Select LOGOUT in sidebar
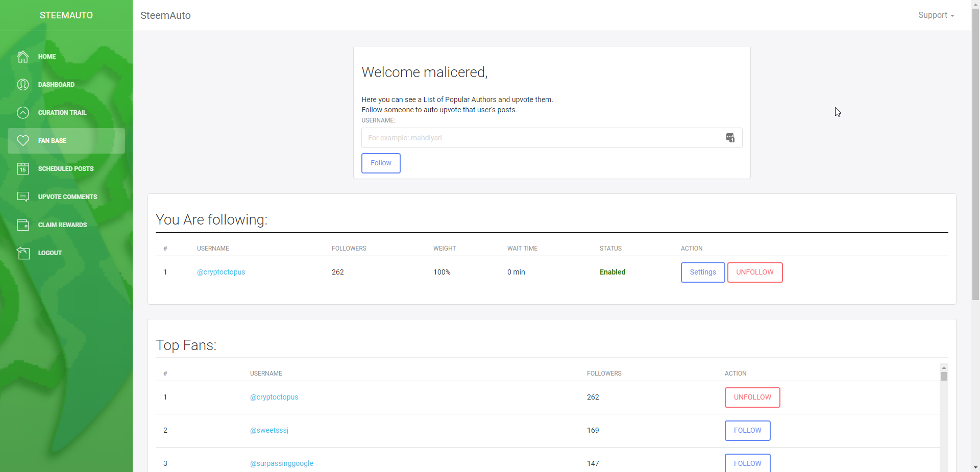The image size is (980, 472). (x=66, y=253)
